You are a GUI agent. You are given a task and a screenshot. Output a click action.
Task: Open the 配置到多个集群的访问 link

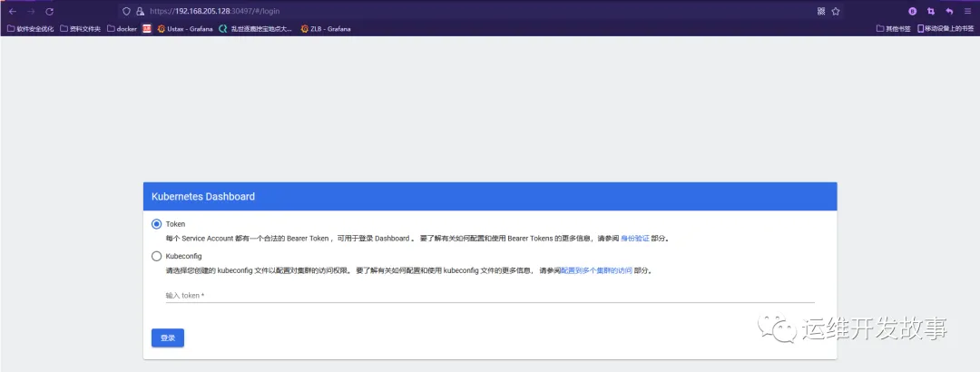(x=596, y=270)
